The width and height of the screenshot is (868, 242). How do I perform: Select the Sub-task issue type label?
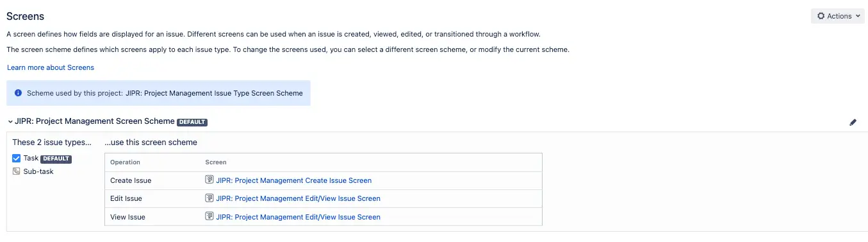pyautogui.click(x=38, y=171)
